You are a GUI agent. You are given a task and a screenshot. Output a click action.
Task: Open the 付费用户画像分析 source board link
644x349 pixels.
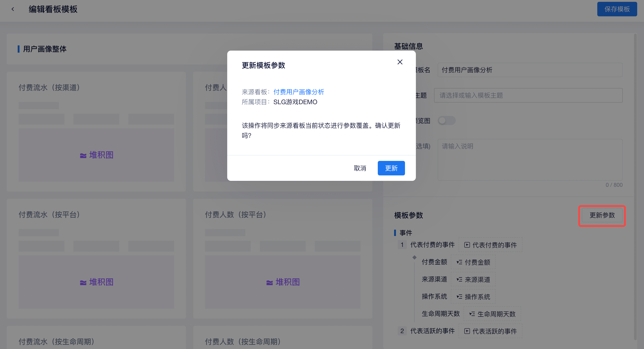pyautogui.click(x=298, y=92)
